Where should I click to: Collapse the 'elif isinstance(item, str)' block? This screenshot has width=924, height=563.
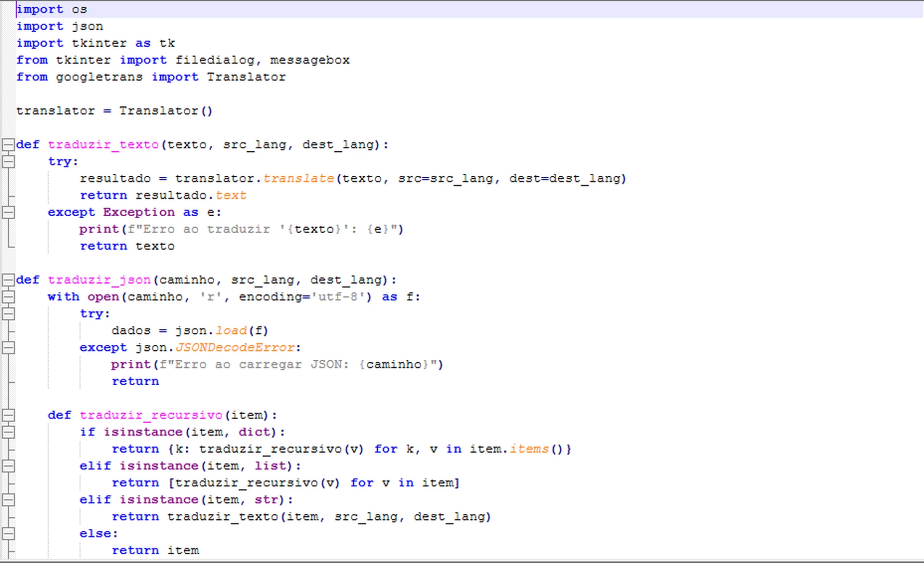click(x=8, y=500)
